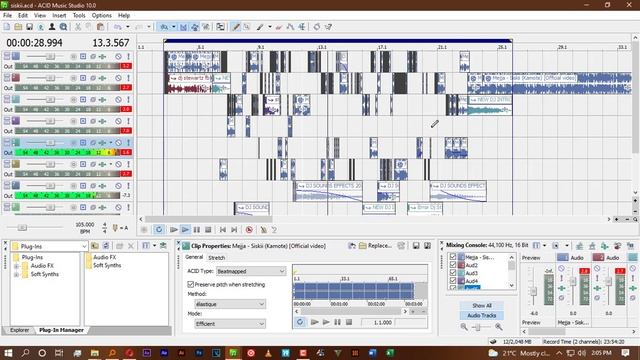Mute the highlighted fifth track

pyautogui.click(x=118, y=142)
